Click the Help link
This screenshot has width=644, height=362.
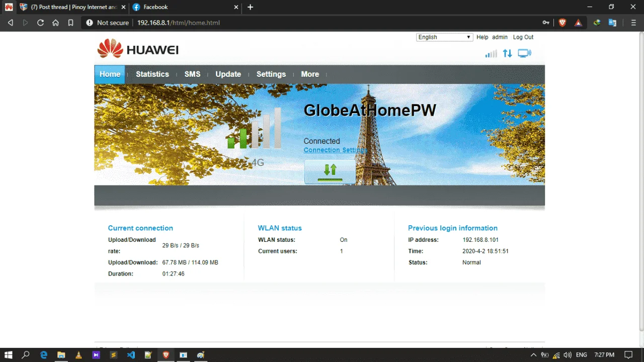(x=482, y=37)
